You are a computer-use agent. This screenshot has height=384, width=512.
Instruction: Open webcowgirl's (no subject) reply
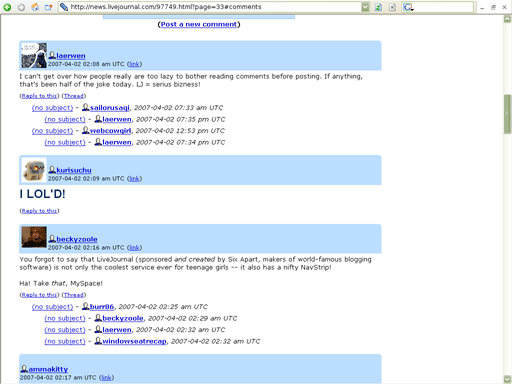[52, 131]
